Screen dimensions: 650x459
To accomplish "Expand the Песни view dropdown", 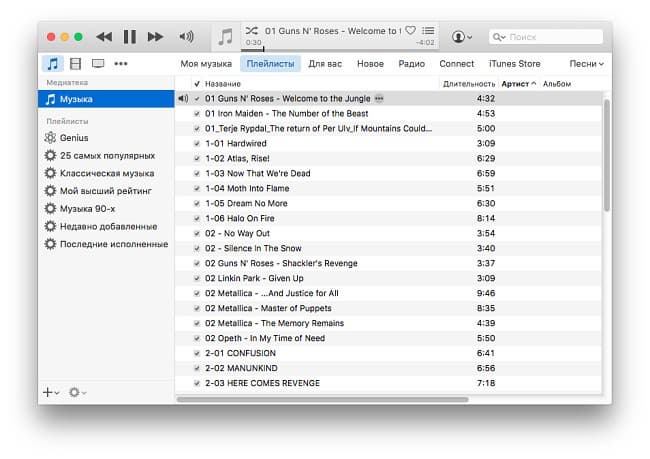I will point(586,64).
